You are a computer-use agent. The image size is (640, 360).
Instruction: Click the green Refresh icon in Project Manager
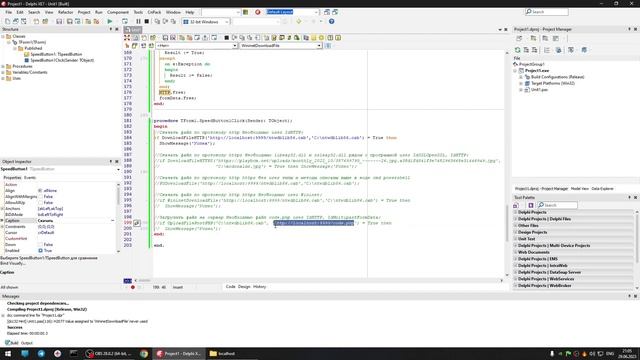point(517,50)
